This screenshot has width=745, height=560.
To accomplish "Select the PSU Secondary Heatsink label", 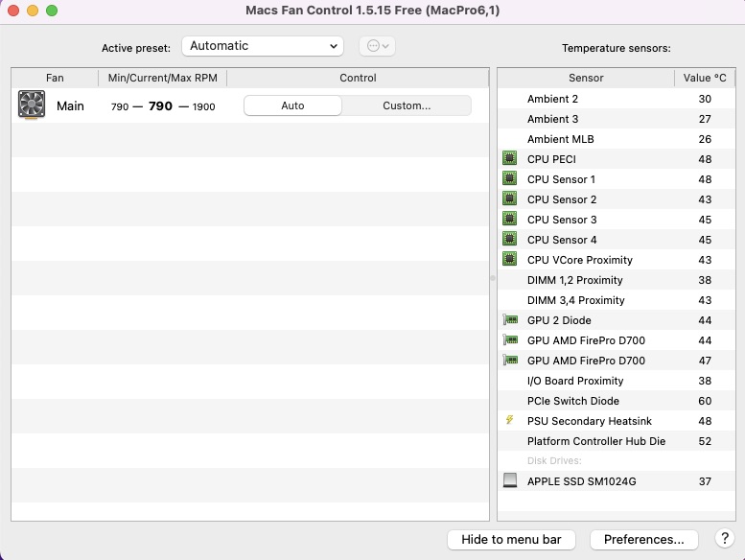I will click(x=589, y=421).
